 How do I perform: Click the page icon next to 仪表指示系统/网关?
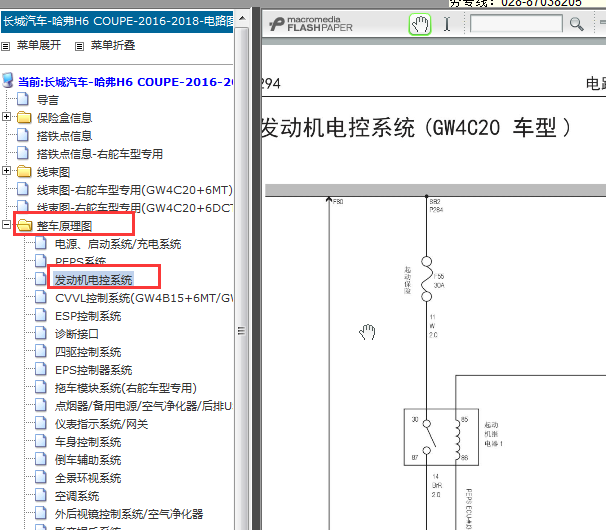tap(41, 423)
